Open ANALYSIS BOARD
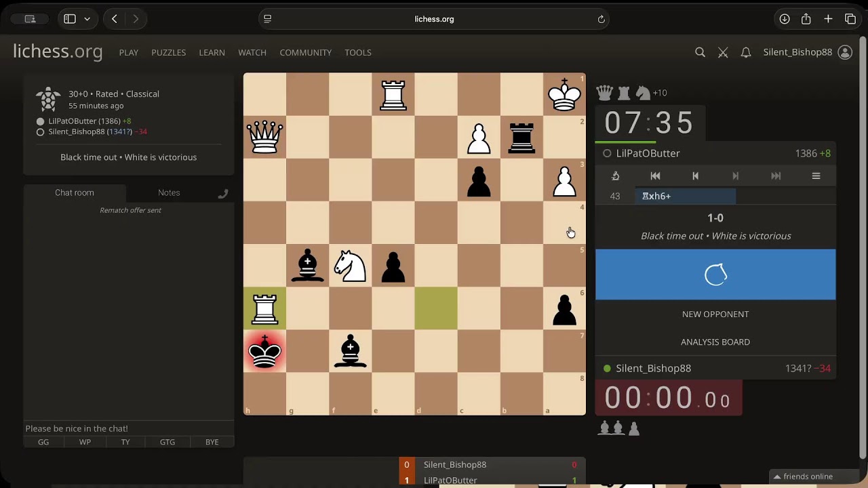Screen dimensions: 868x488 [x=715, y=342]
